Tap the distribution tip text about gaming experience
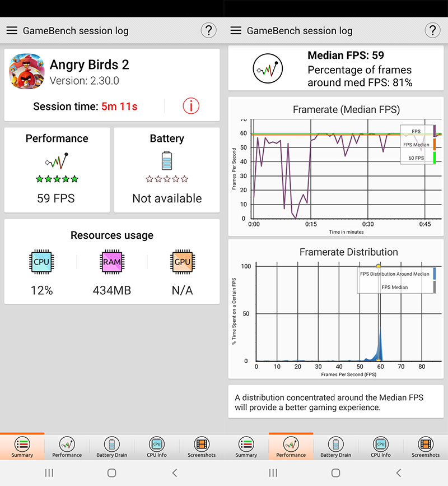The image size is (448, 486). pos(329,402)
